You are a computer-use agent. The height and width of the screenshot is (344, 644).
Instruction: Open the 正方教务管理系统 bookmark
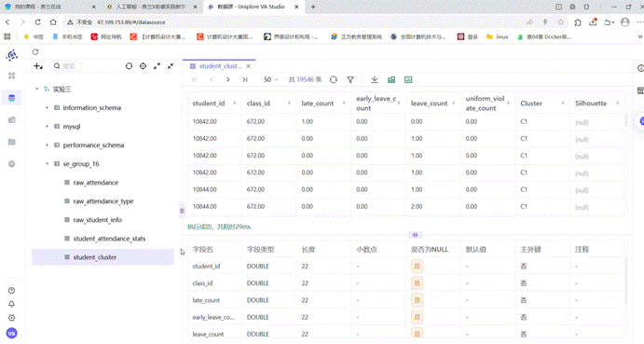[x=357, y=36]
